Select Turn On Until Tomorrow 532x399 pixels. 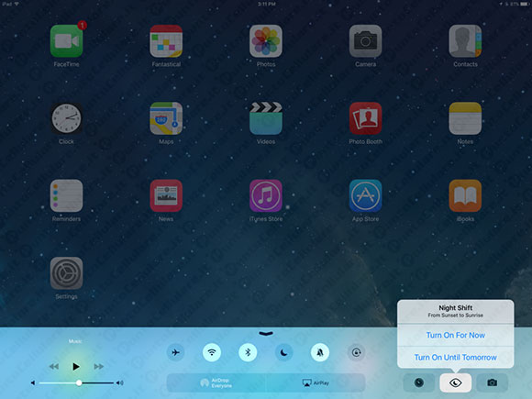click(x=456, y=358)
